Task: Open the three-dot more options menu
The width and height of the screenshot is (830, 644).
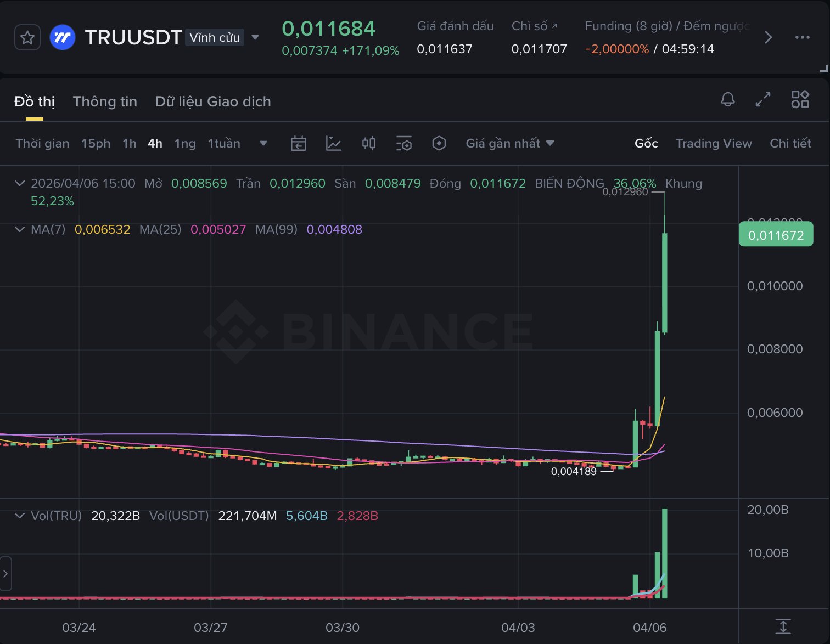Action: 803,37
